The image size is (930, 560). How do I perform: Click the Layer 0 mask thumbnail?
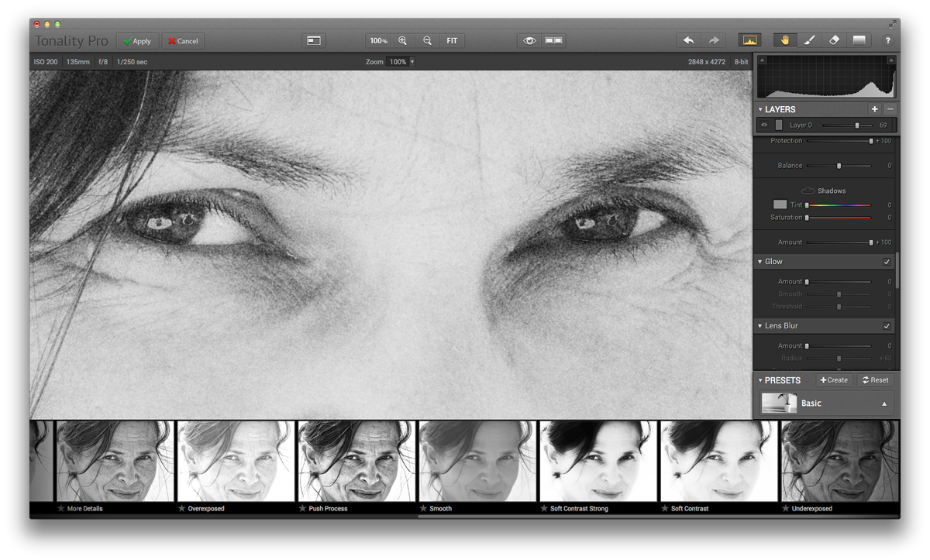pyautogui.click(x=778, y=125)
